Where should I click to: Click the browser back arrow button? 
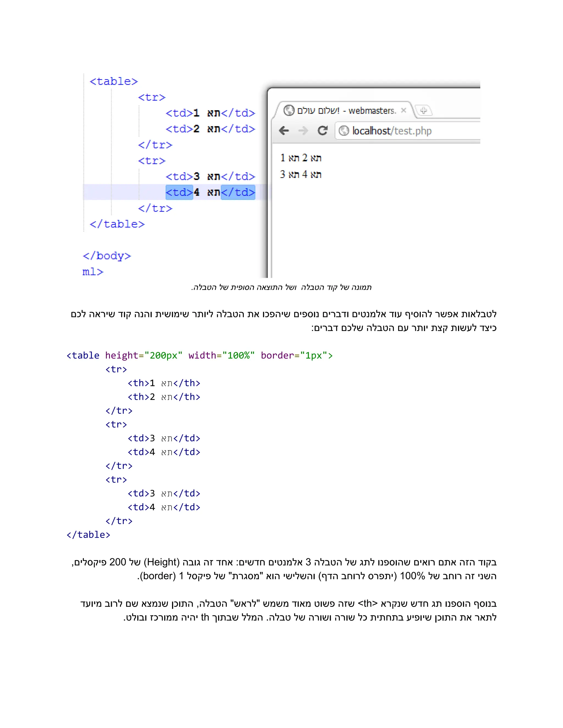tap(284, 130)
